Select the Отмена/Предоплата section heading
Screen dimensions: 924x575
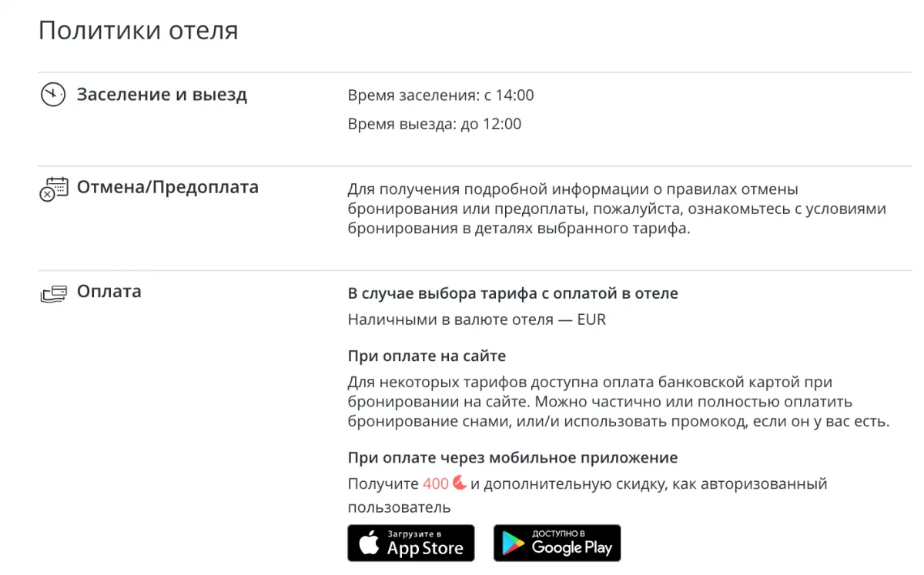coord(168,187)
